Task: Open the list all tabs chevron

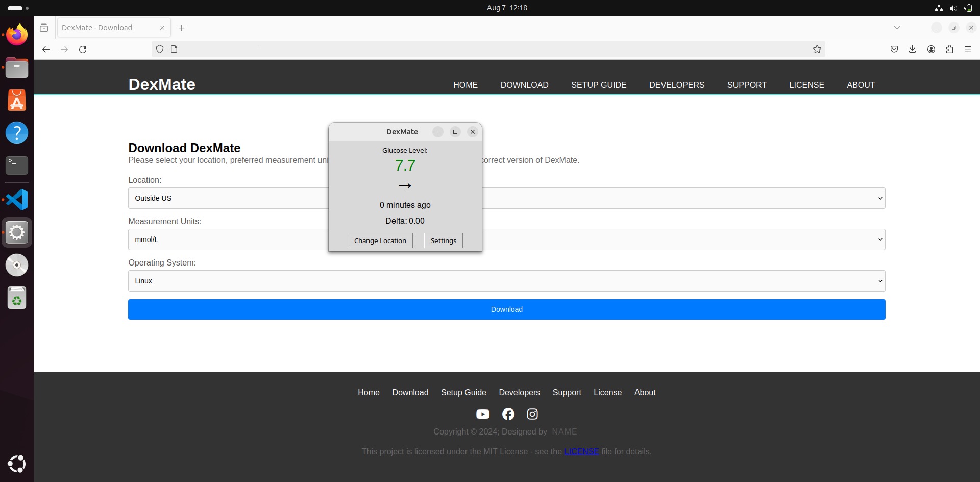Action: point(897,28)
